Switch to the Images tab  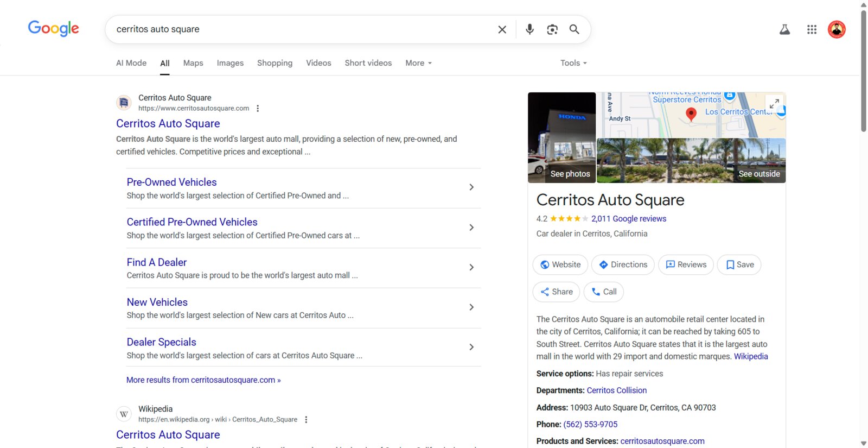coord(230,63)
